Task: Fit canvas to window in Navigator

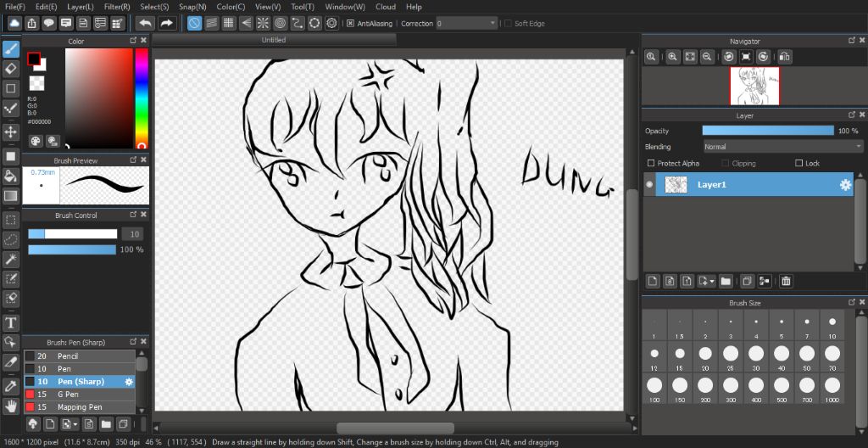Action: [x=690, y=57]
